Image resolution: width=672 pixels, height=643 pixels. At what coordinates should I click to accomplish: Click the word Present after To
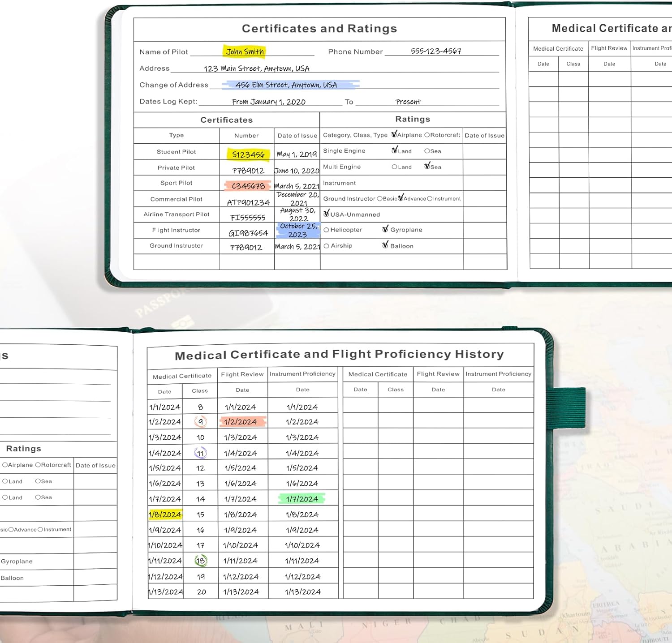[x=408, y=102]
